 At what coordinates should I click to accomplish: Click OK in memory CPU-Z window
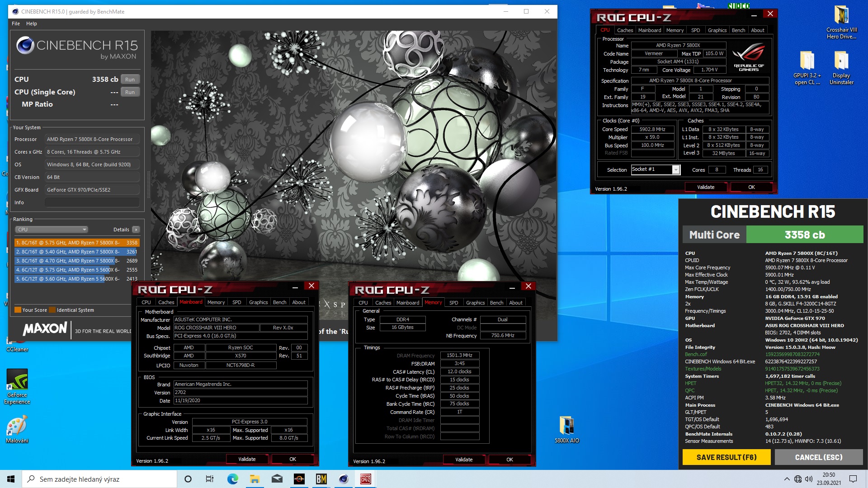click(509, 460)
